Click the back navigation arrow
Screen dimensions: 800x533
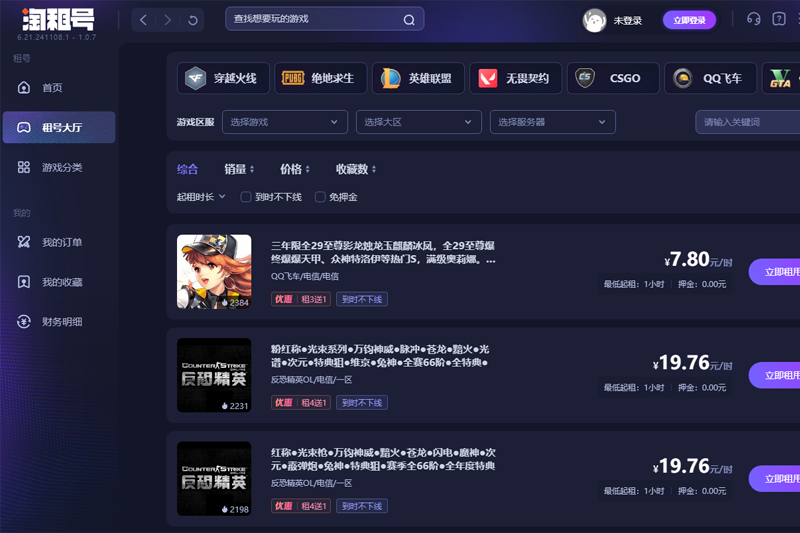tap(143, 20)
